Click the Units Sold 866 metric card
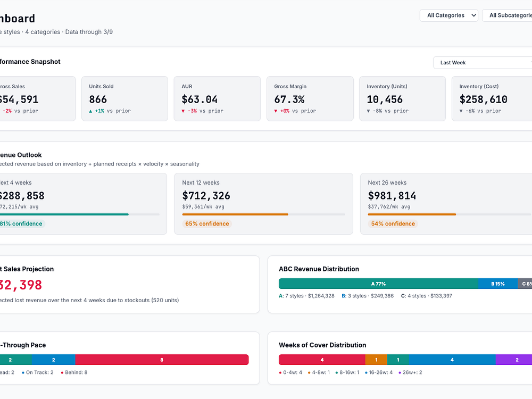The image size is (532, 399). coord(124,98)
